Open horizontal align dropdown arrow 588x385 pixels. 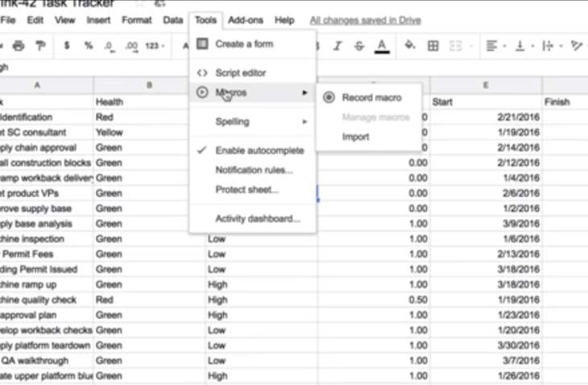point(504,46)
